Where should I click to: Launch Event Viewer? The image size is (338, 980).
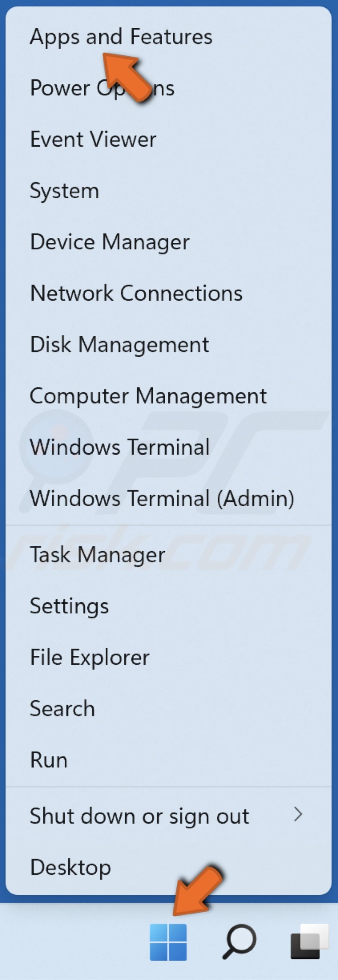click(x=93, y=139)
